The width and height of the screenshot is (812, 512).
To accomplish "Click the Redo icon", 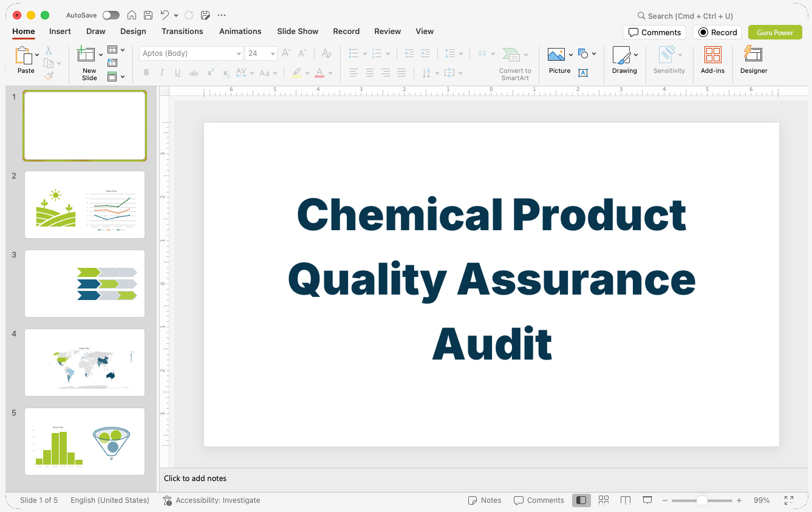I will pos(189,15).
